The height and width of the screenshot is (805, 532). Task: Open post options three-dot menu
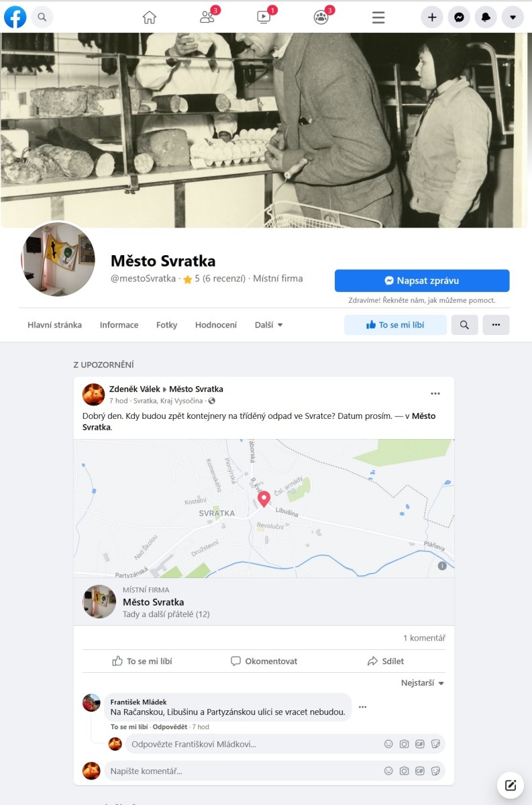coord(435,394)
